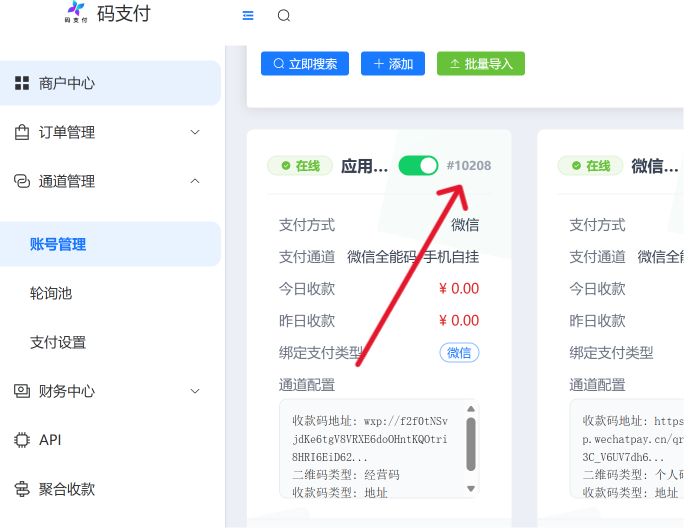Click the green check icon in first 在线 badge
This screenshot has width=684, height=528.
286,166
